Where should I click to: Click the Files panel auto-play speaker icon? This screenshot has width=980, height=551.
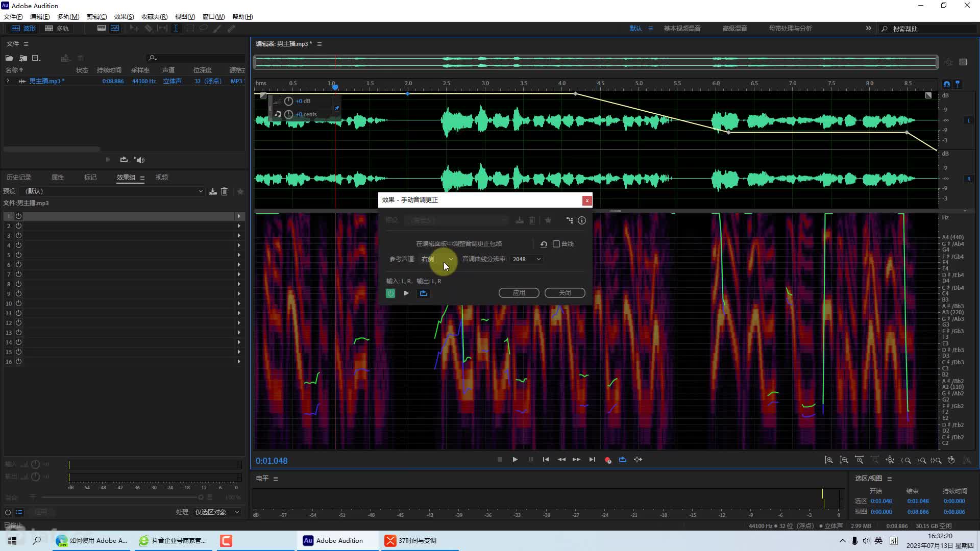point(139,160)
